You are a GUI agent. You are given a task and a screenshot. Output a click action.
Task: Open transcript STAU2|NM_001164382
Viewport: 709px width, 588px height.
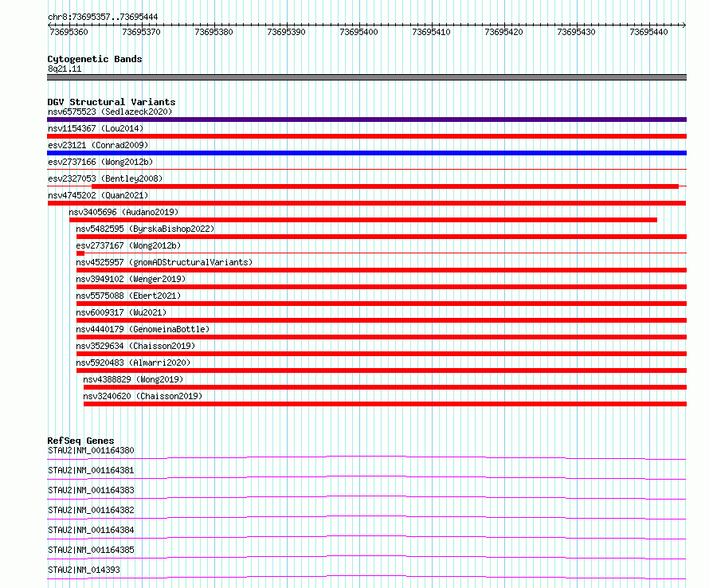pyautogui.click(x=91, y=510)
